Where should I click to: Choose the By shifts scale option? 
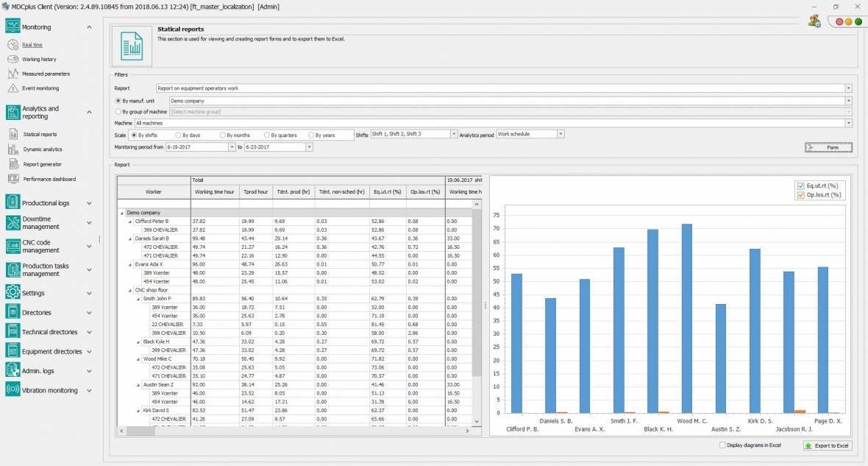click(x=134, y=135)
